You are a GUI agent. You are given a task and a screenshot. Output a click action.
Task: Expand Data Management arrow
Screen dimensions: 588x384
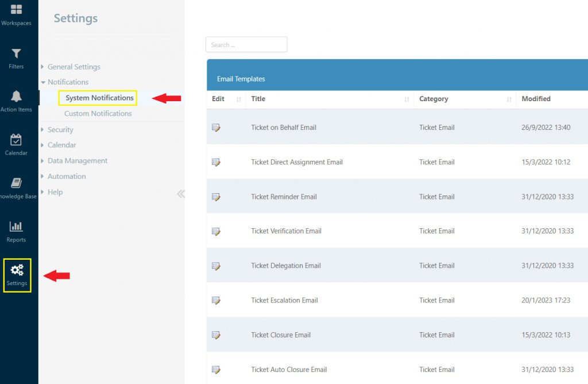click(42, 160)
